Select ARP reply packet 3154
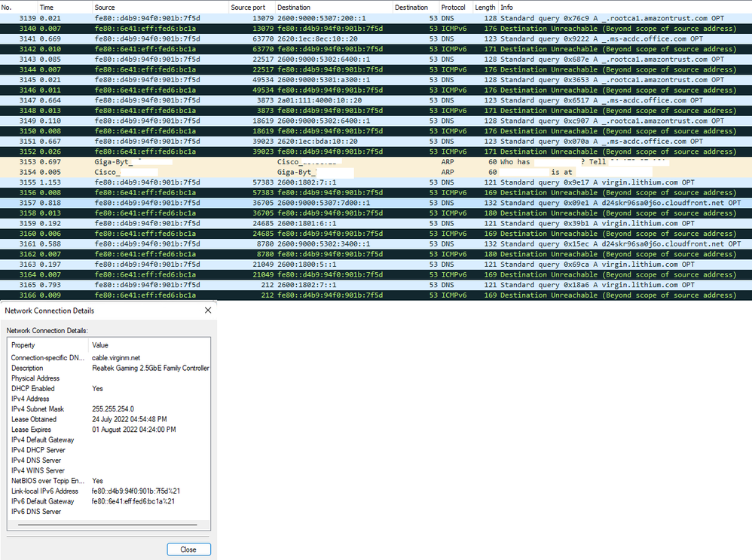This screenshot has width=752, height=560. point(376,173)
